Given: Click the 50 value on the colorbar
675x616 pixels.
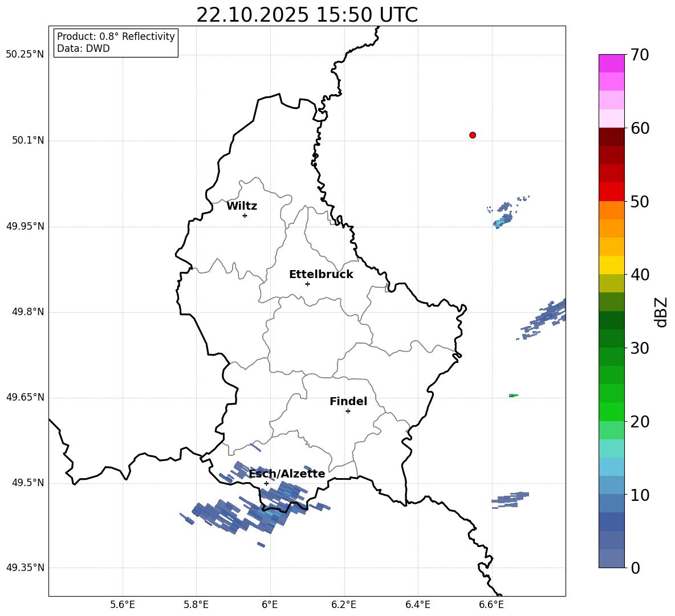Looking at the screenshot, I should click(x=640, y=202).
